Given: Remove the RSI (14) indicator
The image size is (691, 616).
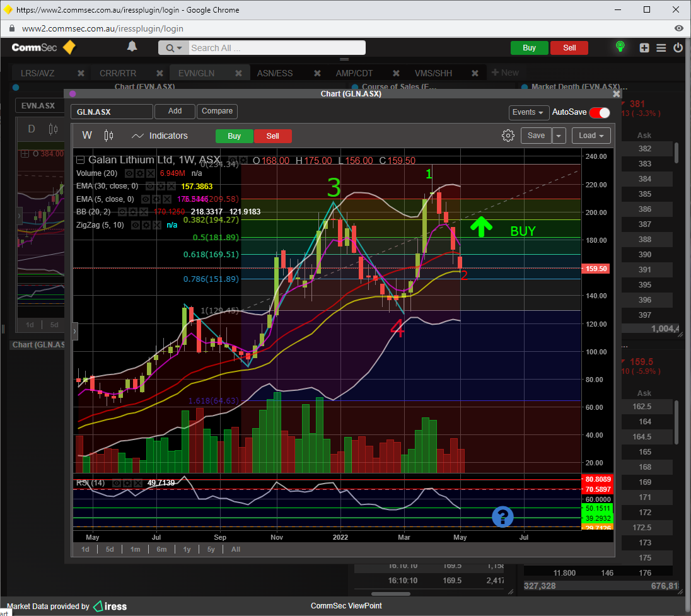Looking at the screenshot, I should pos(138,483).
